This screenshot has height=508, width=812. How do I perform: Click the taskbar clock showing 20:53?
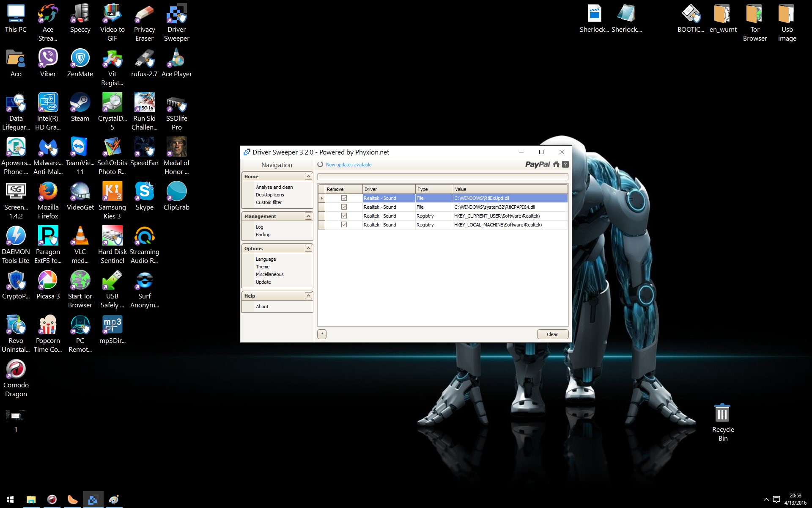(x=796, y=500)
